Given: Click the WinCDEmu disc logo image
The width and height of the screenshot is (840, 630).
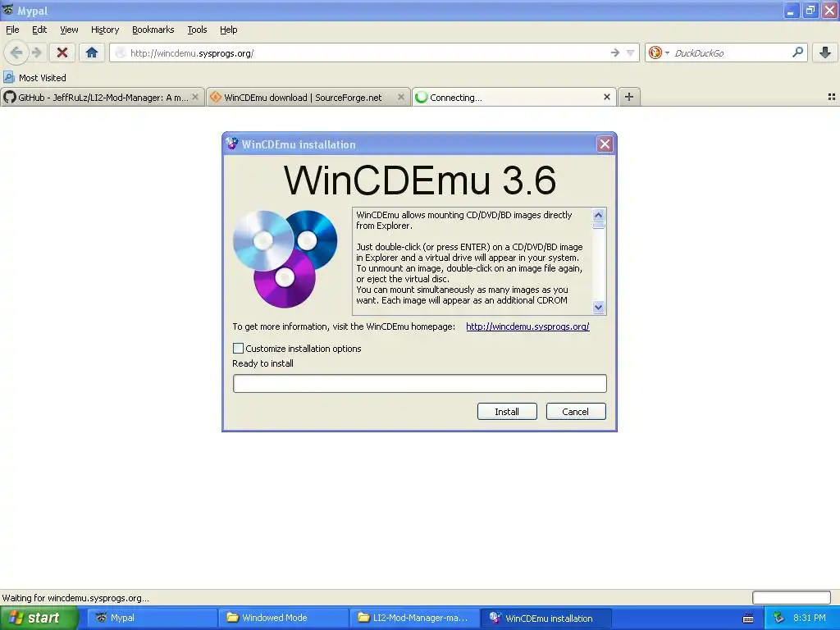Looking at the screenshot, I should [285, 258].
